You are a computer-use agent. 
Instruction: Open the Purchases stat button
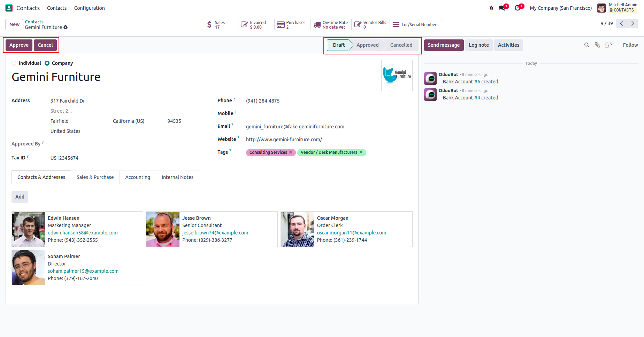click(293, 25)
